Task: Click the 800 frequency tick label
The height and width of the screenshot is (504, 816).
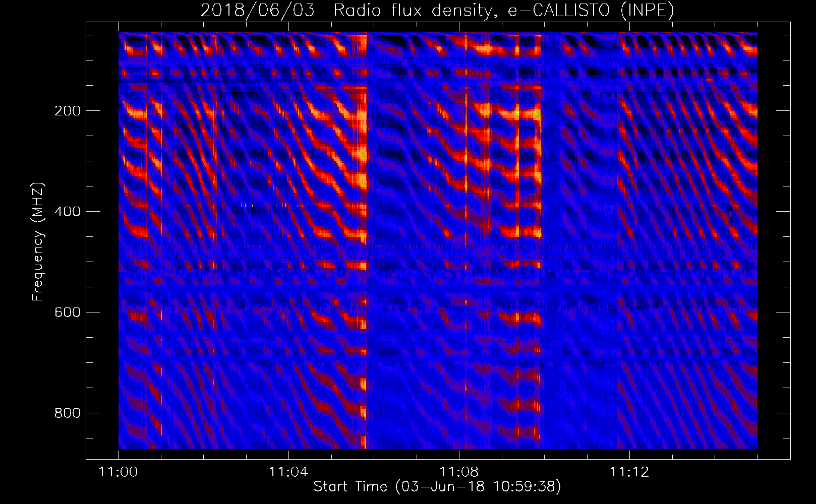Action: point(68,413)
